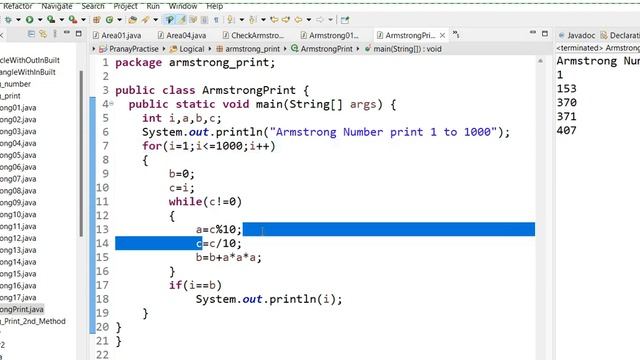The height and width of the screenshot is (360, 640).
Task: Click the Debug toolbar icon
Action: click(x=8, y=20)
